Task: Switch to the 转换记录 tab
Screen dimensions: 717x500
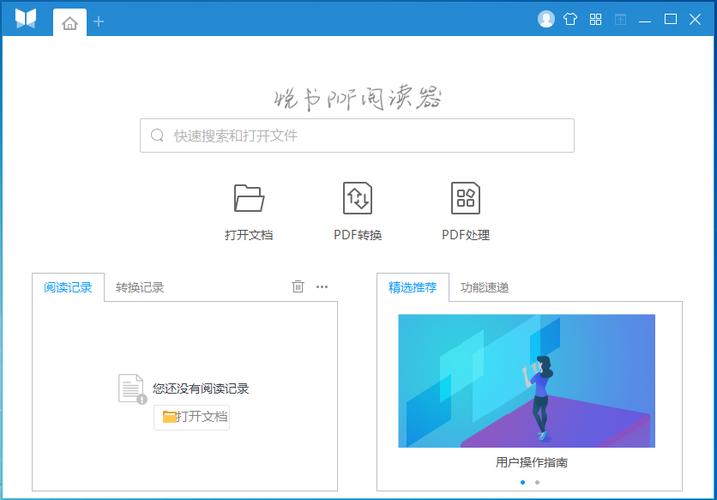Action: [x=140, y=288]
